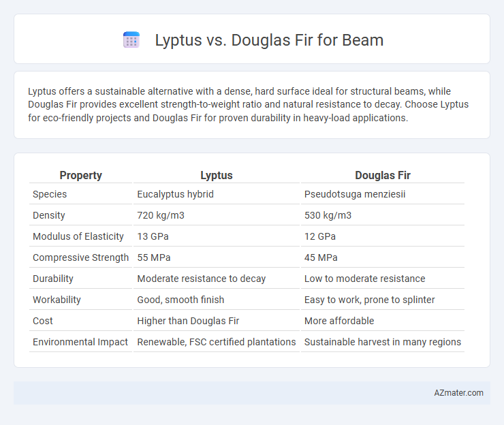
Task: Click the 'Easy to work, prone to splinter' cell
Action: [370, 300]
